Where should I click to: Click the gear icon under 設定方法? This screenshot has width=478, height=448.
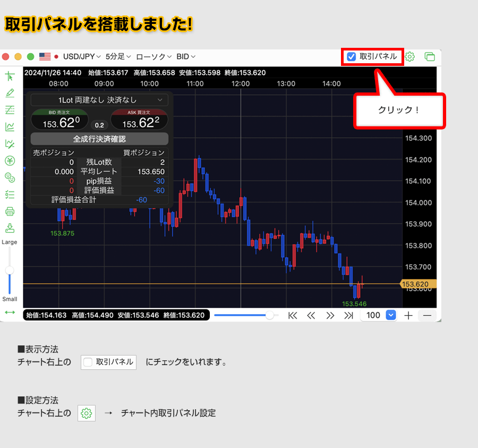point(87,413)
